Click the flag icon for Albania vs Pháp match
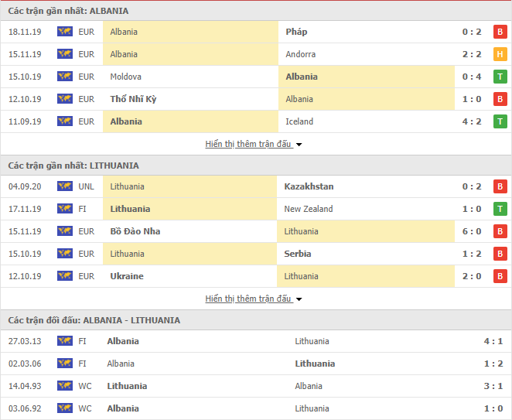 tap(64, 32)
